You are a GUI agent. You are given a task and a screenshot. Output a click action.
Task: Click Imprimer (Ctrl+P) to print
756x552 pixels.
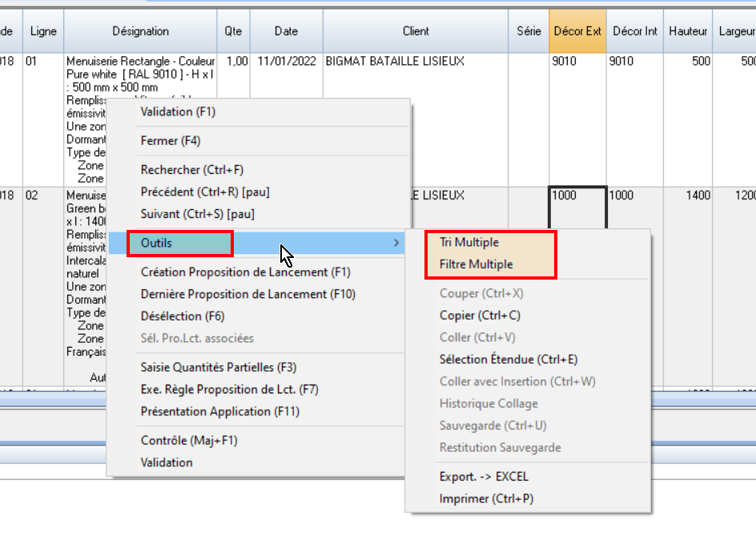click(x=486, y=498)
